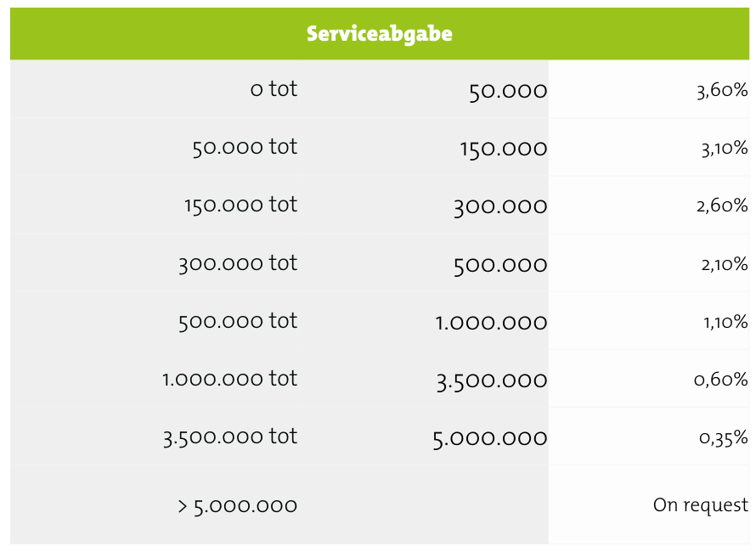Viewport: 756px width, 552px height.
Task: Select the 0,35% percentage cell
Action: 648,437
